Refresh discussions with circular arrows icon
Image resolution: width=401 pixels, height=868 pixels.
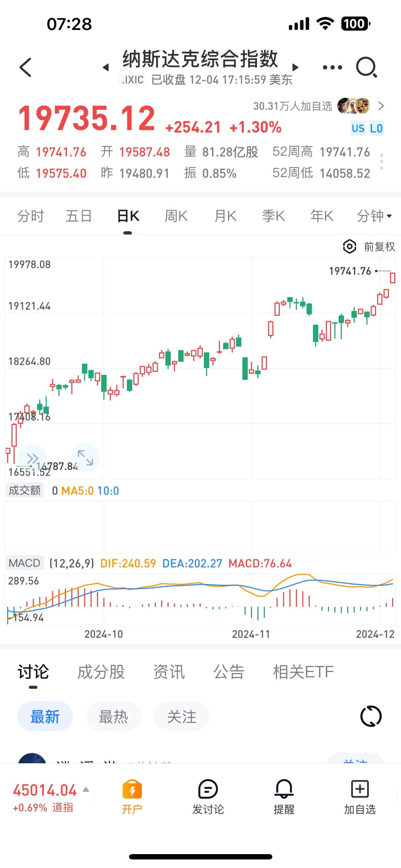[371, 717]
